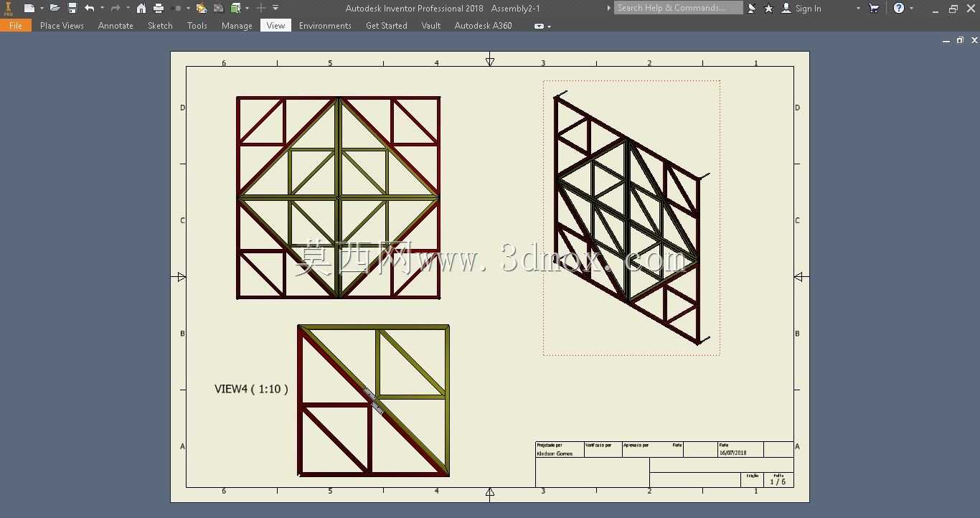980x518 pixels.
Task: Expand the New file dropdown arrow
Action: (x=42, y=8)
